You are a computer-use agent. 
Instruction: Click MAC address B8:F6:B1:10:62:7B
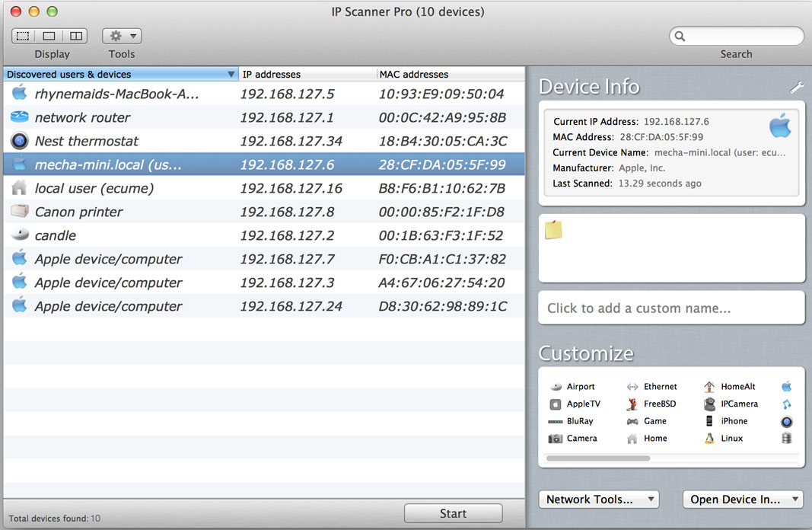tap(441, 188)
